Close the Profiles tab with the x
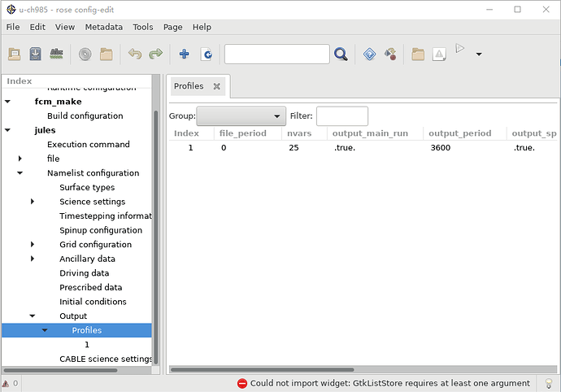This screenshot has width=561, height=392. (x=216, y=86)
